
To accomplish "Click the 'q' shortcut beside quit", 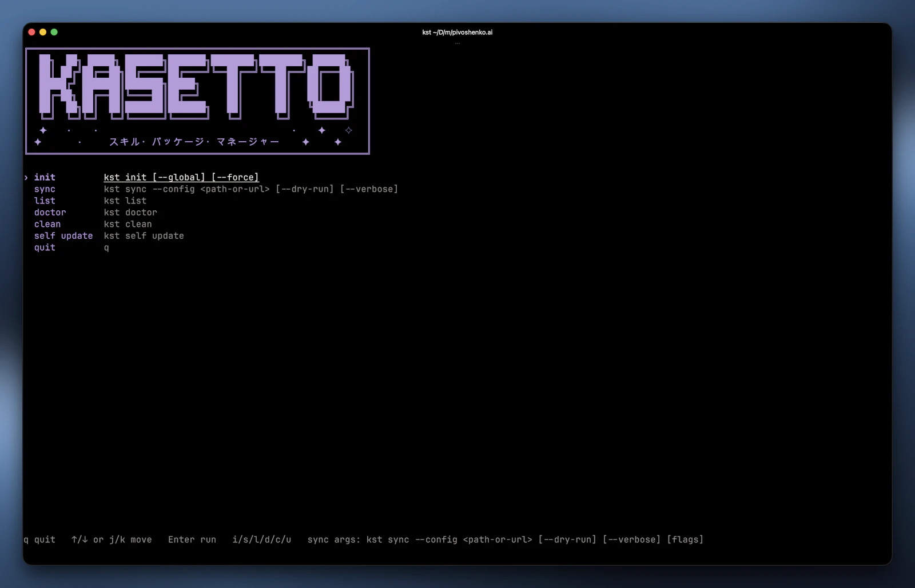I will [106, 248].
